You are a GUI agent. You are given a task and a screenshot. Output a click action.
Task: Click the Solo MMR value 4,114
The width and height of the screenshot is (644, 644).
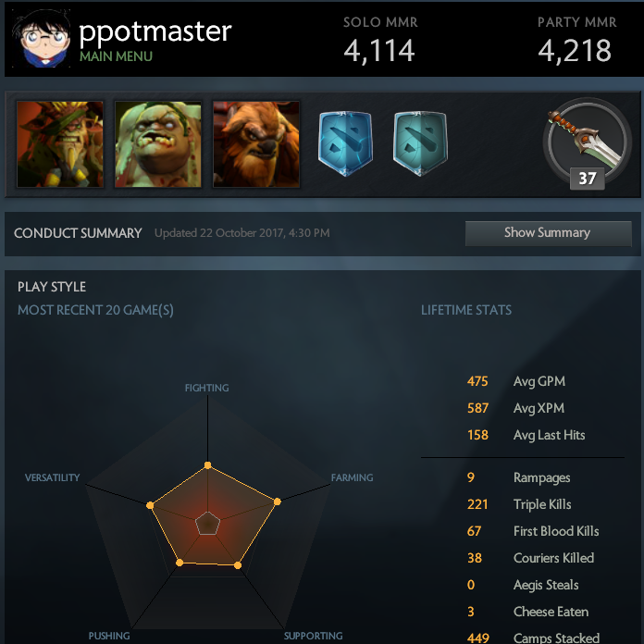(x=379, y=51)
